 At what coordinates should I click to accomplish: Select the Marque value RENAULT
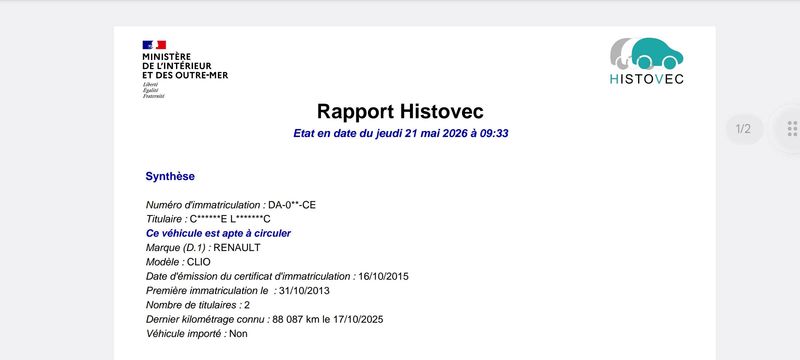pyautogui.click(x=237, y=248)
